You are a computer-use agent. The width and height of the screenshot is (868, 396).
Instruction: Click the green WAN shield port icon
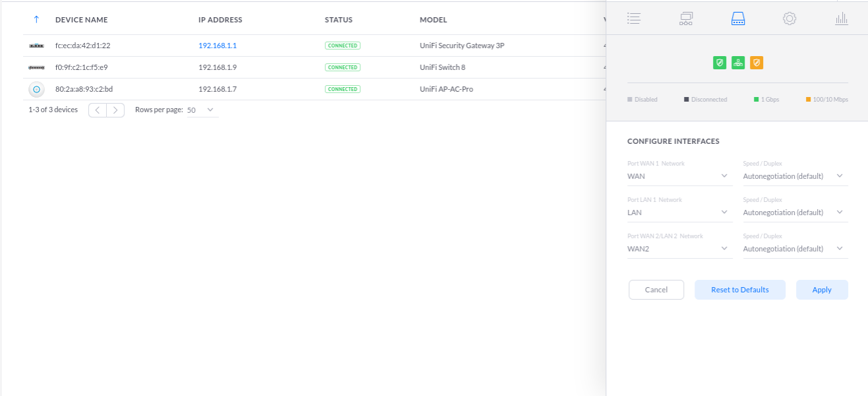click(720, 63)
